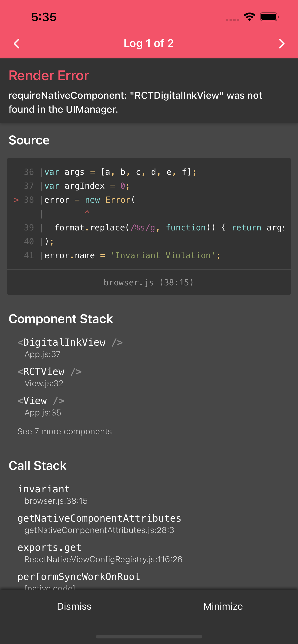Tap the Render Error heading
Viewport: 298px width, 644px height.
click(x=49, y=75)
